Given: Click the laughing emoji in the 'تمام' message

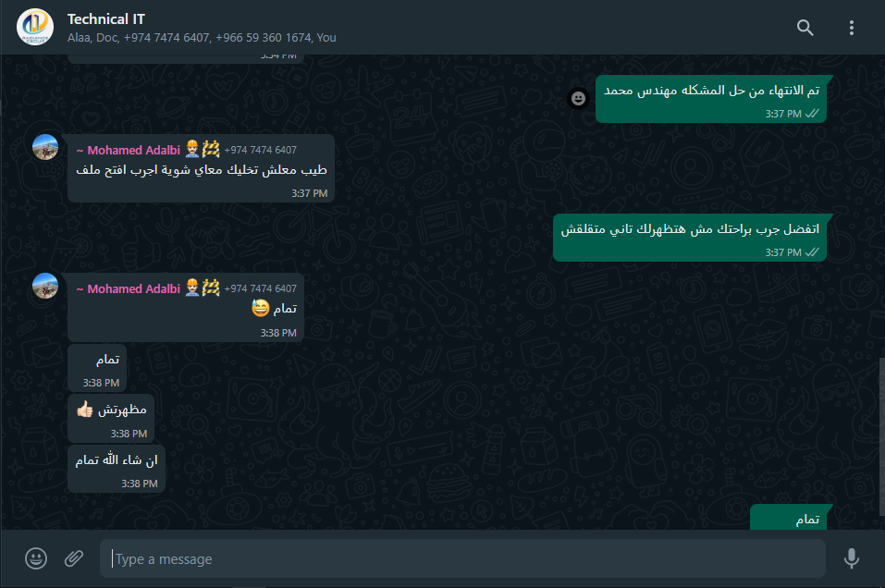Looking at the screenshot, I should tap(260, 308).
